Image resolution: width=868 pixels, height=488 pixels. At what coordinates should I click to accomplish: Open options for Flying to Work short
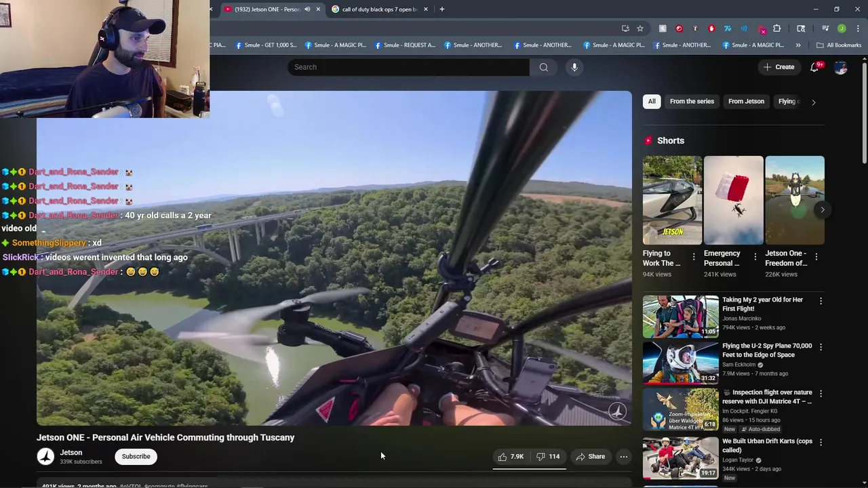pyautogui.click(x=694, y=257)
